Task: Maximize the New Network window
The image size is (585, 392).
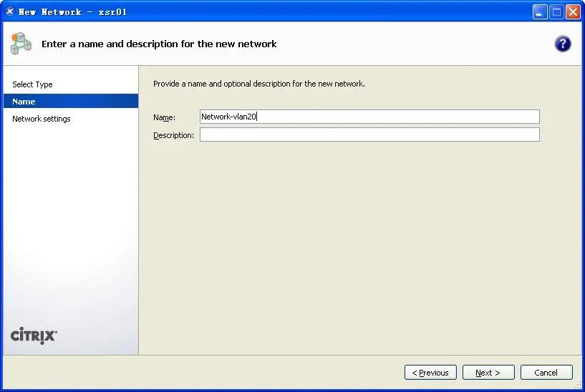Action: [x=556, y=11]
